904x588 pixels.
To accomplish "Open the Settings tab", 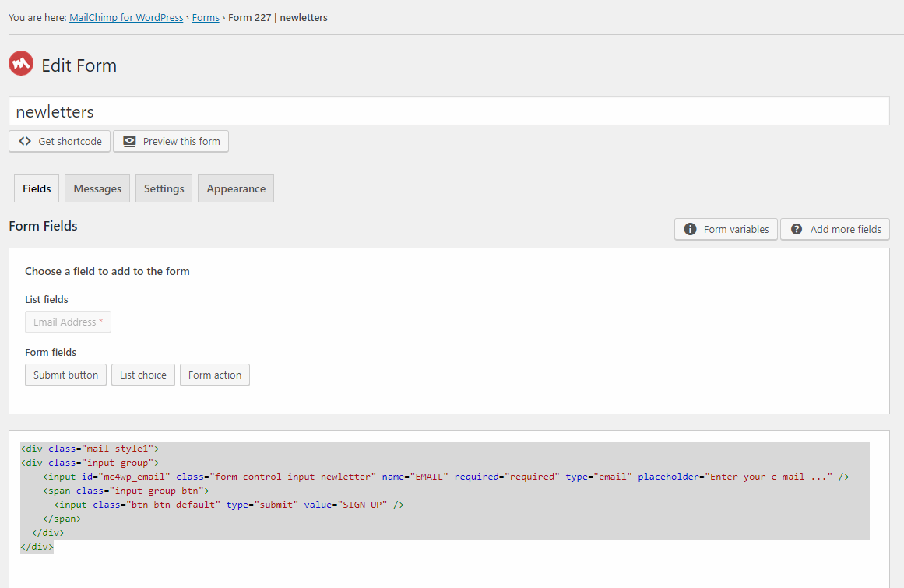I will (x=164, y=188).
